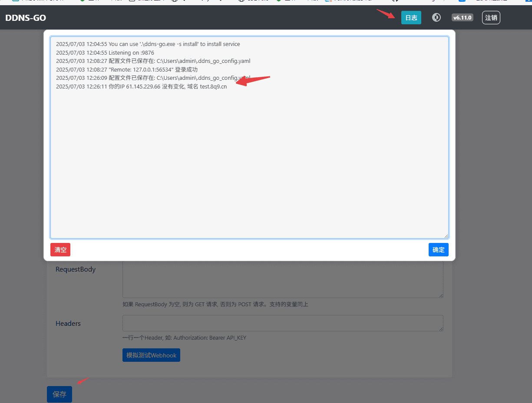This screenshot has width=532, height=403.
Task: Toggle the dark/light theme icon
Action: (436, 18)
